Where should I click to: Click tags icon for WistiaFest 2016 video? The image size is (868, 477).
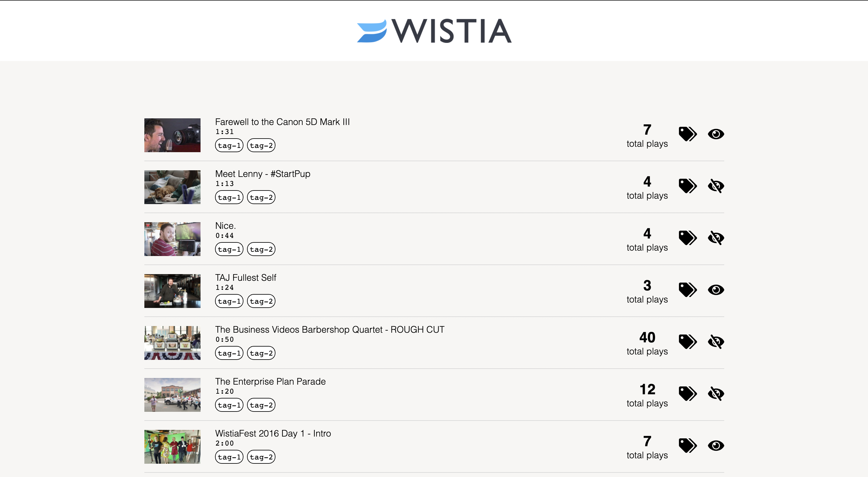pos(687,445)
